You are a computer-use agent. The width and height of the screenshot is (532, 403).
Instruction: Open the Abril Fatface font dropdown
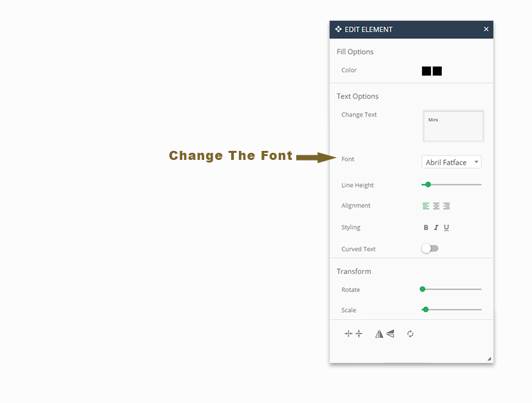[451, 162]
